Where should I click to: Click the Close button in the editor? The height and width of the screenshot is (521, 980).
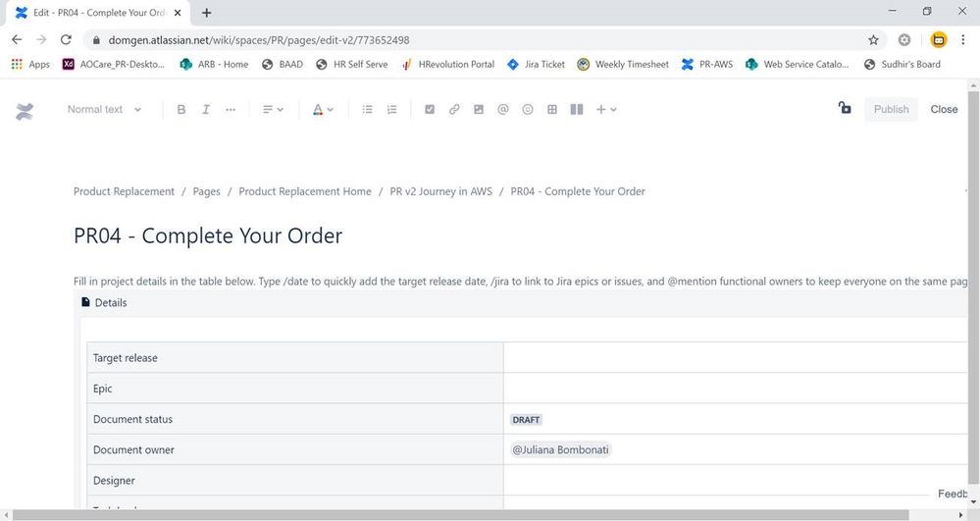pos(944,110)
